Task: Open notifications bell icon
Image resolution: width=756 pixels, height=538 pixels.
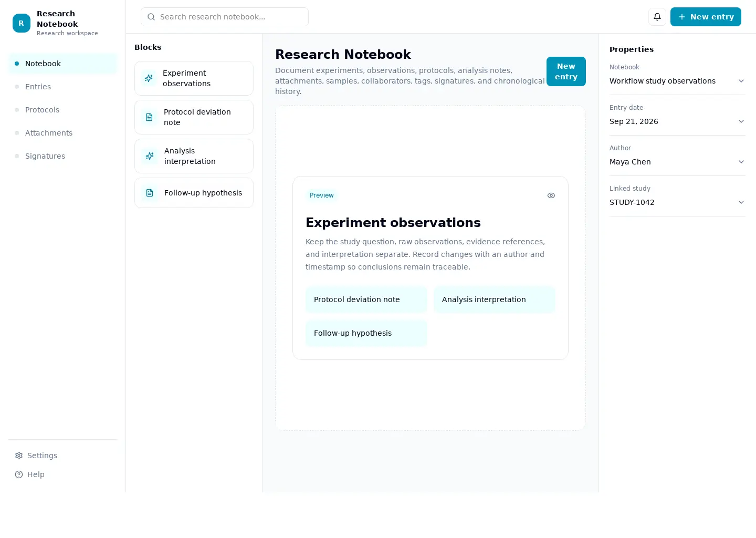Action: tap(657, 17)
